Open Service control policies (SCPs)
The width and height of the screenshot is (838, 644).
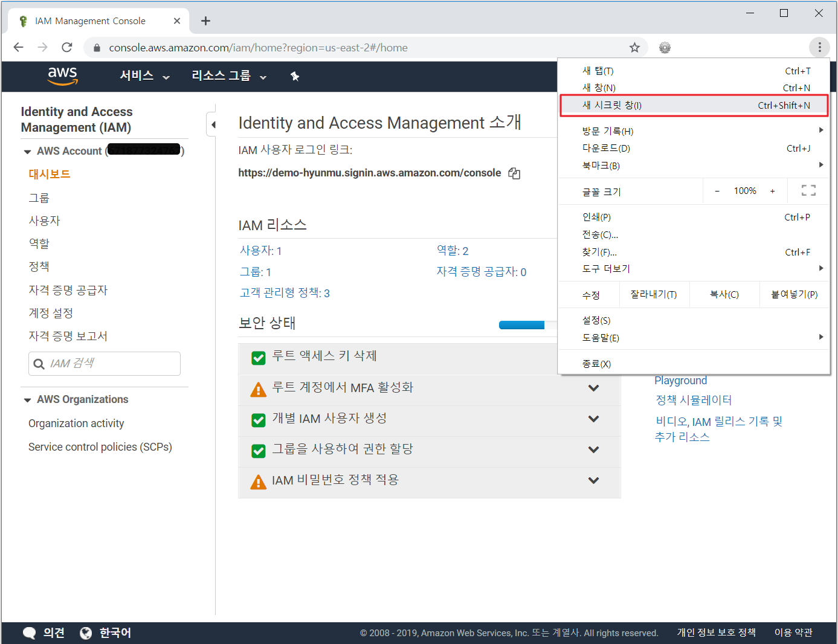click(x=100, y=447)
